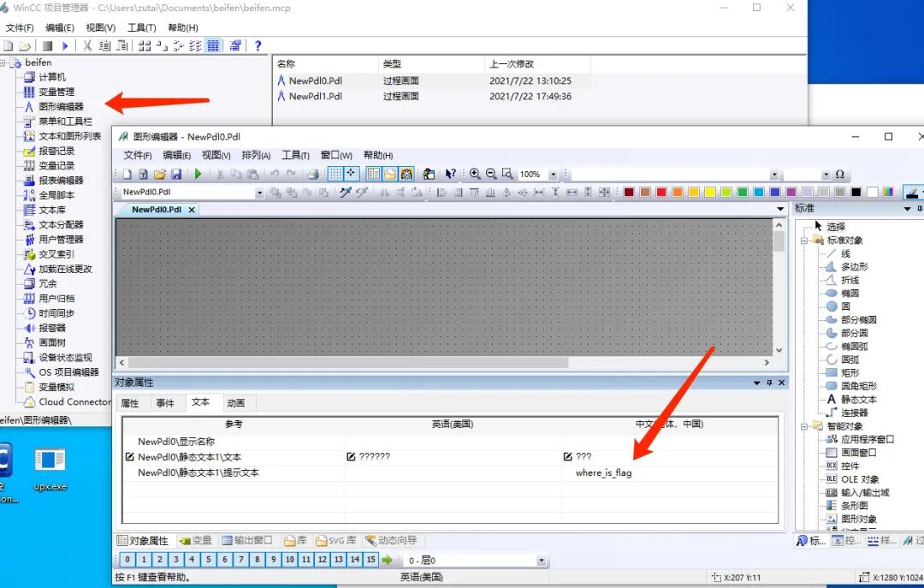
Task: Open 窗口(W) menu in graphics editor
Action: pyautogui.click(x=336, y=155)
